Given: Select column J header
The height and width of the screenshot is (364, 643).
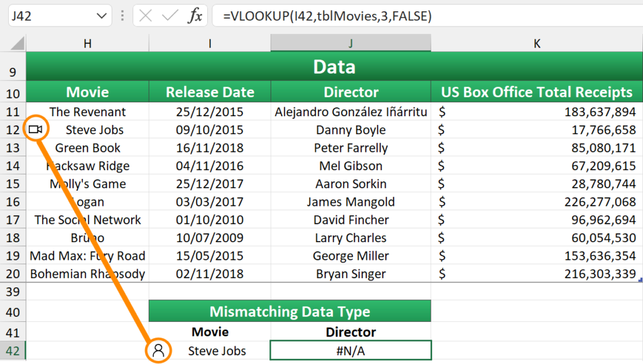Looking at the screenshot, I should pyautogui.click(x=350, y=43).
